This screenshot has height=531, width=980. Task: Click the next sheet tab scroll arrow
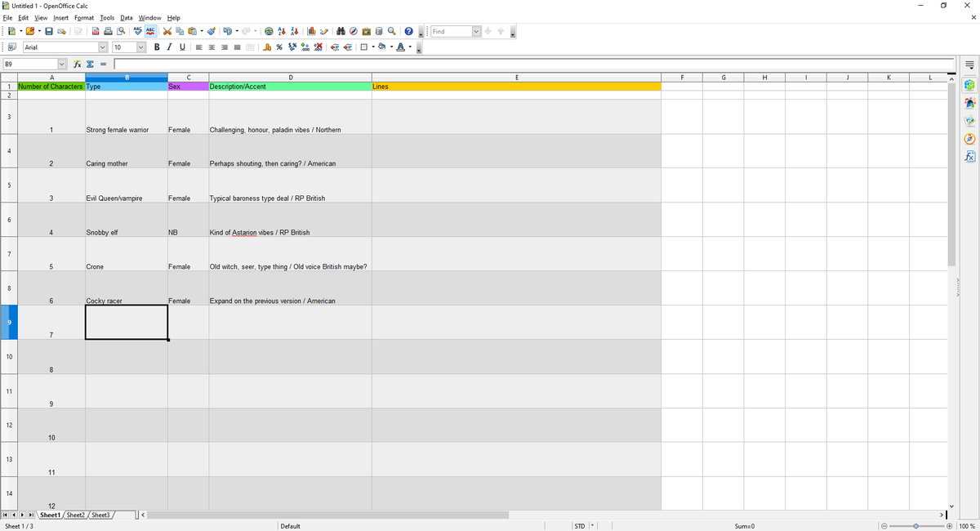pyautogui.click(x=23, y=515)
